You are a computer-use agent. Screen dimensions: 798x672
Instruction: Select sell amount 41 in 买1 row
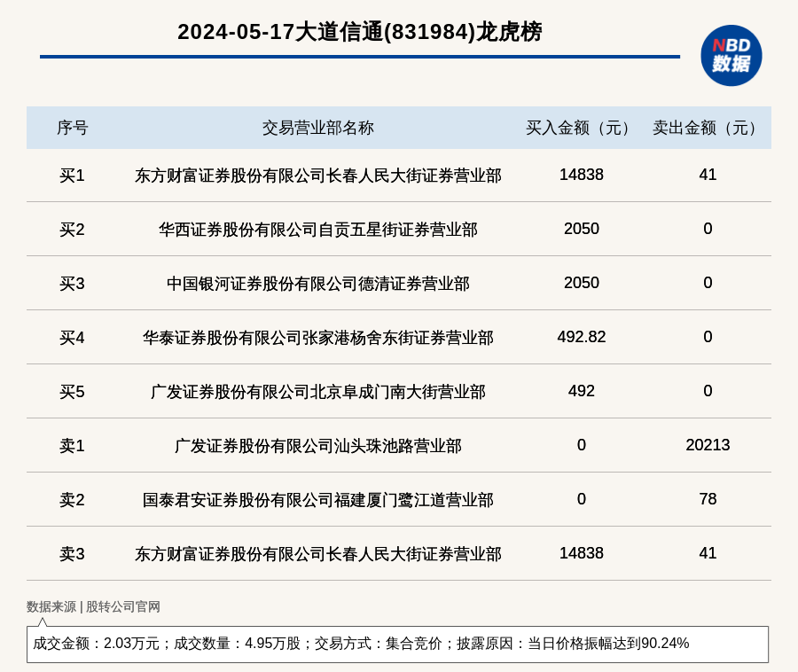click(x=708, y=175)
